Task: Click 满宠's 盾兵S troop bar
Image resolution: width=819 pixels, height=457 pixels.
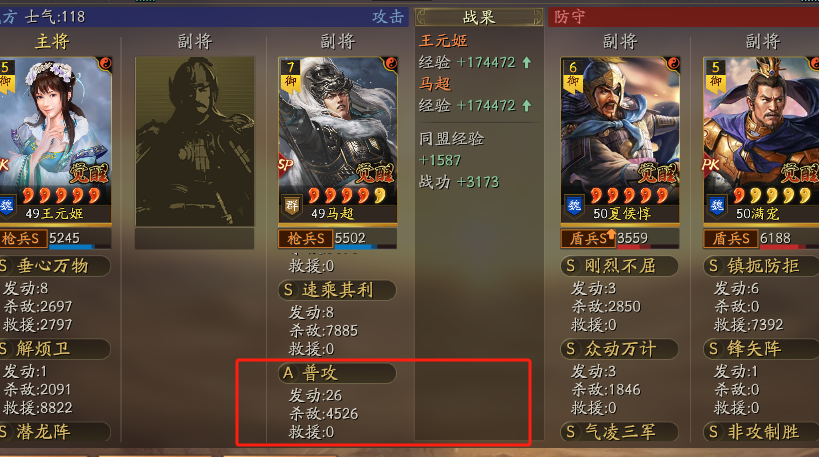Action: tap(762, 239)
